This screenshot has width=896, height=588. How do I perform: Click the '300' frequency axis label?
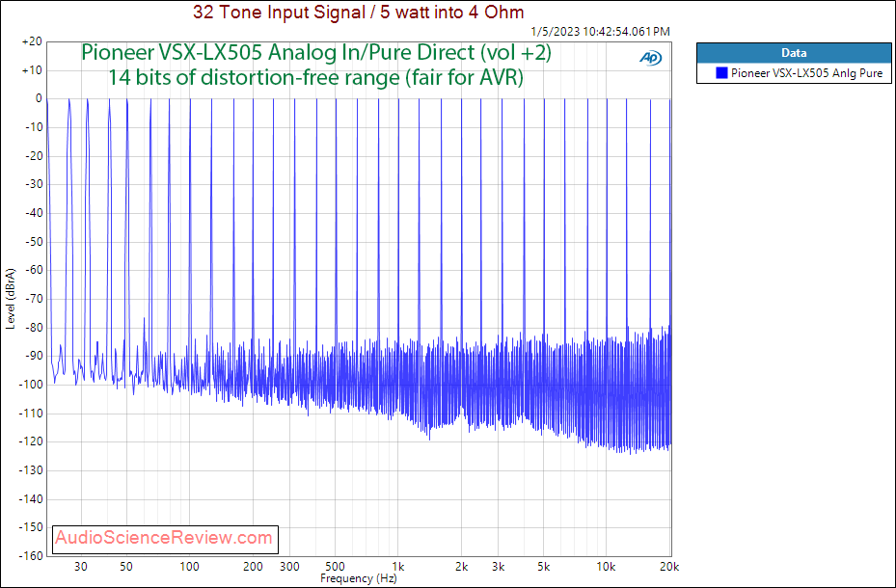coord(289,567)
